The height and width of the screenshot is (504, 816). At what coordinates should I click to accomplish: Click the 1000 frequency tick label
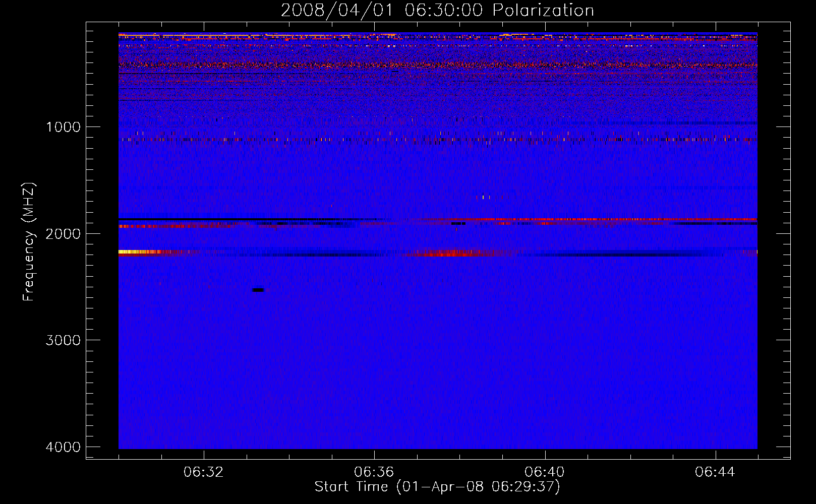tap(63, 127)
